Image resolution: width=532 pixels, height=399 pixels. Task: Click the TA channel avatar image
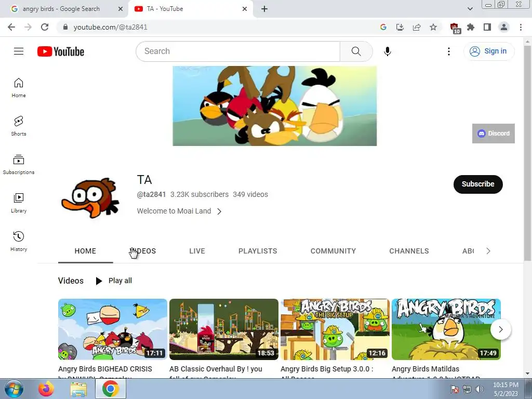90,198
